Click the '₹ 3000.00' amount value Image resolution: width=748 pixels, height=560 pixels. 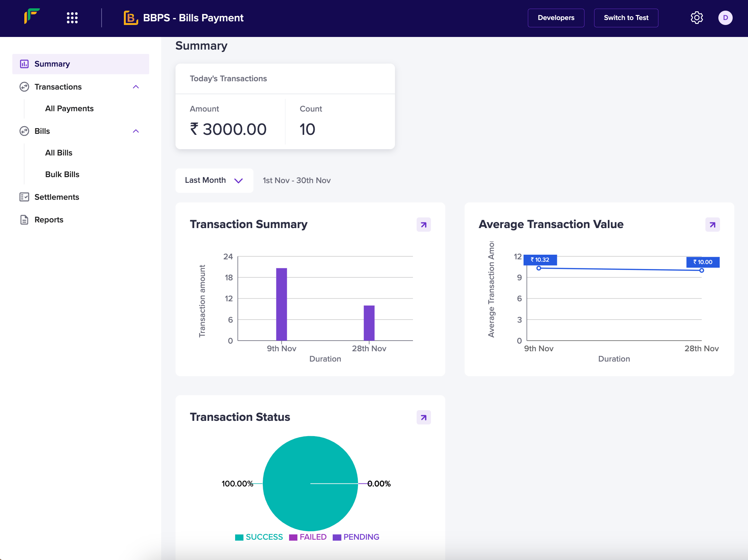click(228, 129)
